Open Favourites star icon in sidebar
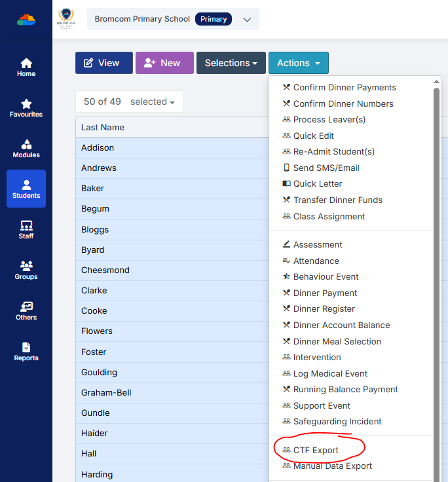 (x=26, y=108)
